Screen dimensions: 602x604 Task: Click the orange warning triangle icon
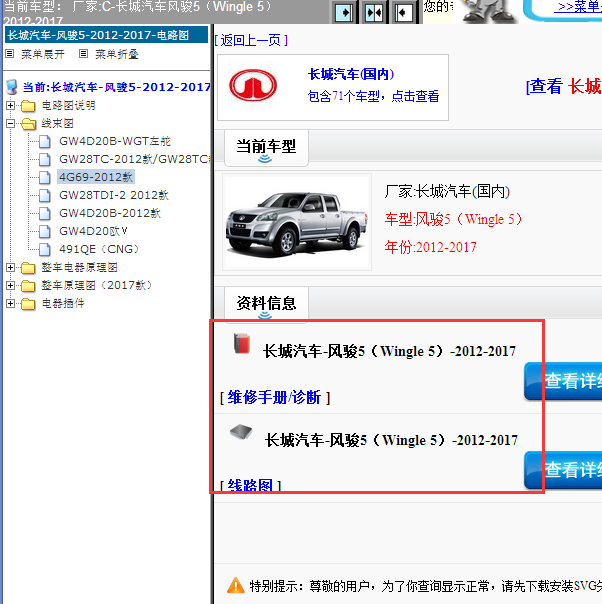pyautogui.click(x=235, y=586)
